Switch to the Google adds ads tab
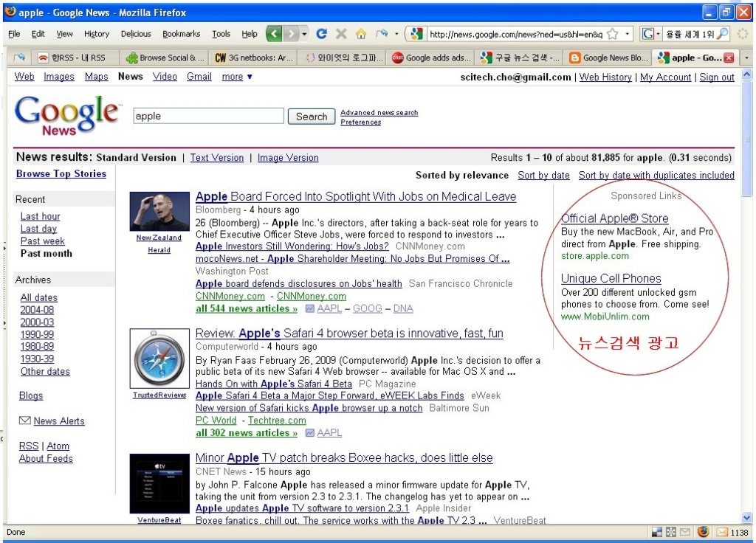 coord(431,58)
